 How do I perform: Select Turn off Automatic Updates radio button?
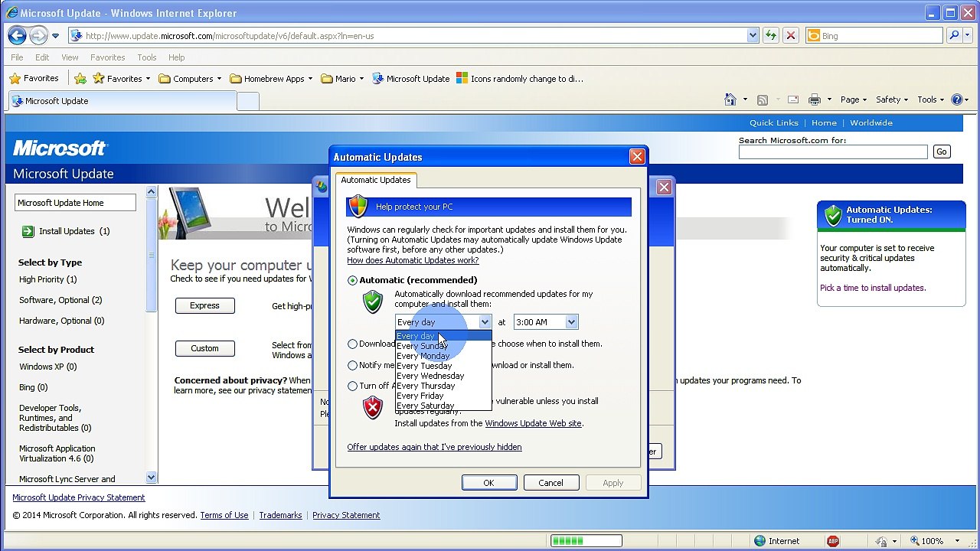tap(352, 386)
